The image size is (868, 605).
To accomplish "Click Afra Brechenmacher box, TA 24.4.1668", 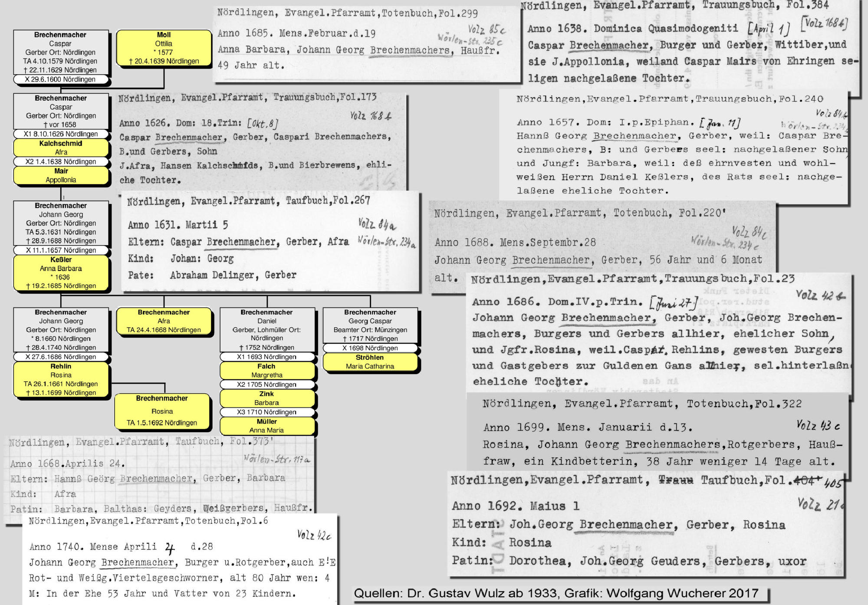I will point(164,321).
